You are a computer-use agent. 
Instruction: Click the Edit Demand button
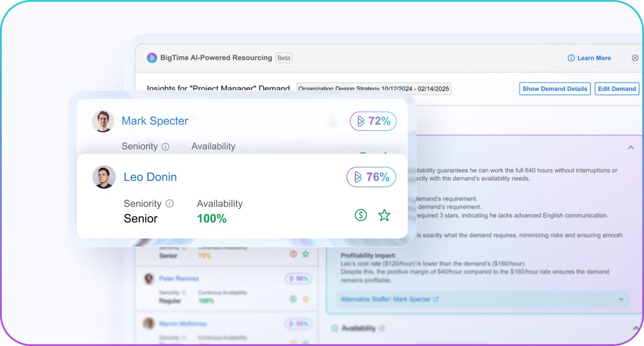pos(617,89)
